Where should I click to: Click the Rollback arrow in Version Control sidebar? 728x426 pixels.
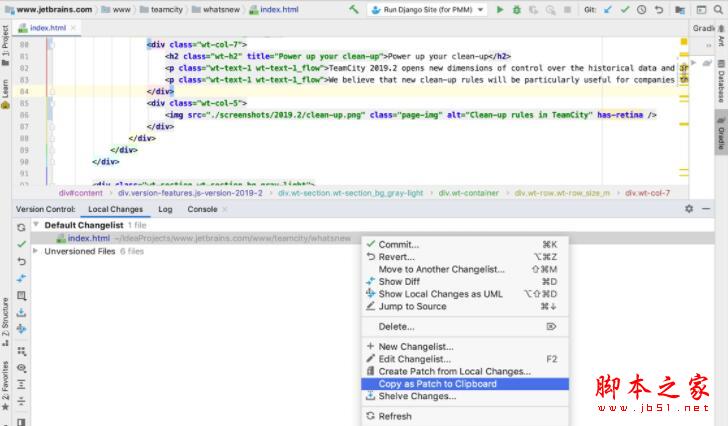coord(21,261)
